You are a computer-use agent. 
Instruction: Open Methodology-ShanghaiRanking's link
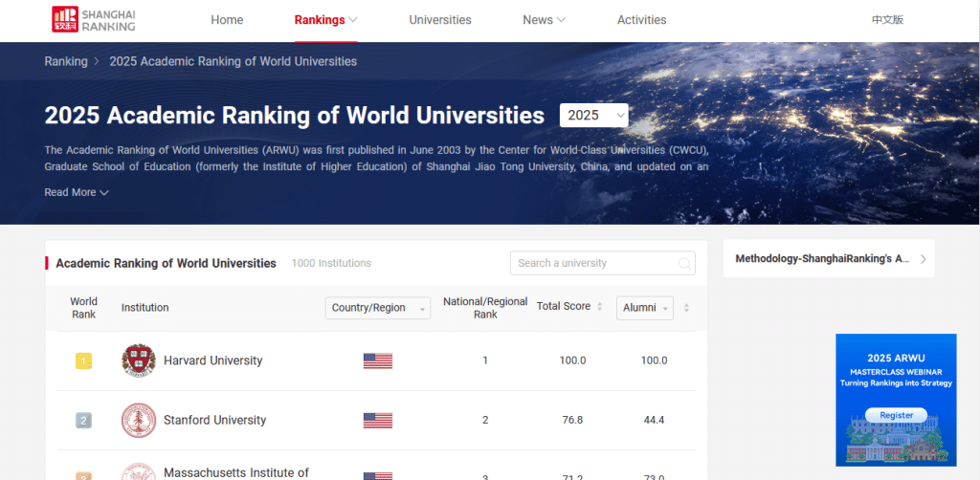(822, 258)
